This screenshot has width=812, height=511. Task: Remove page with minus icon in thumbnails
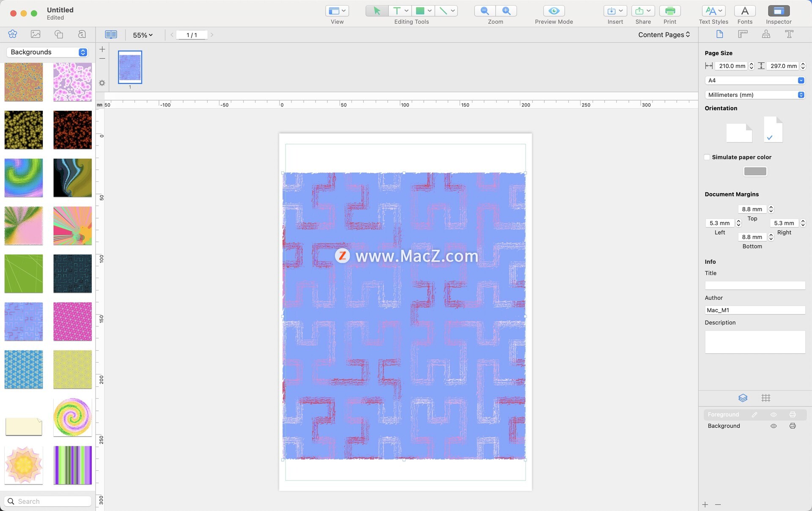102,58
